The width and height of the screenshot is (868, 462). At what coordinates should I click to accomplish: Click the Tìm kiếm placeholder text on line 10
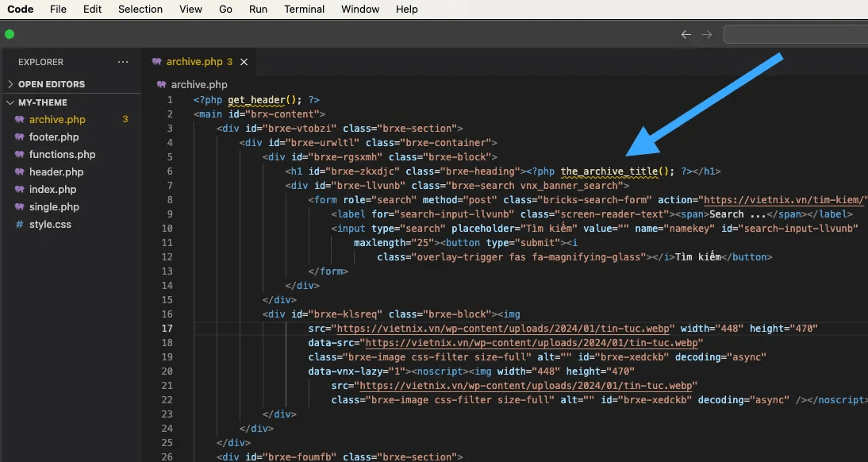[x=547, y=229]
